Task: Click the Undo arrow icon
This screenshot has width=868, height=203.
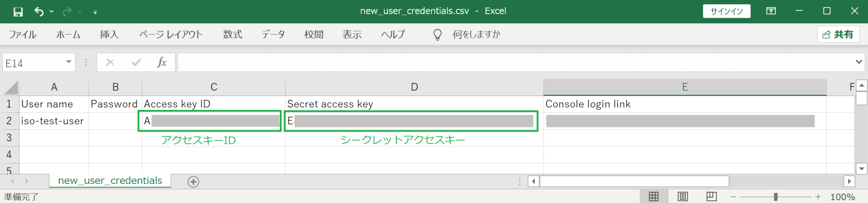Action: click(39, 12)
